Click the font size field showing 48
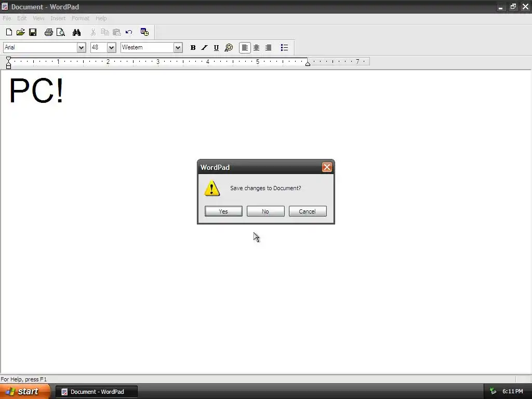Image resolution: width=532 pixels, height=399 pixels. 99,47
